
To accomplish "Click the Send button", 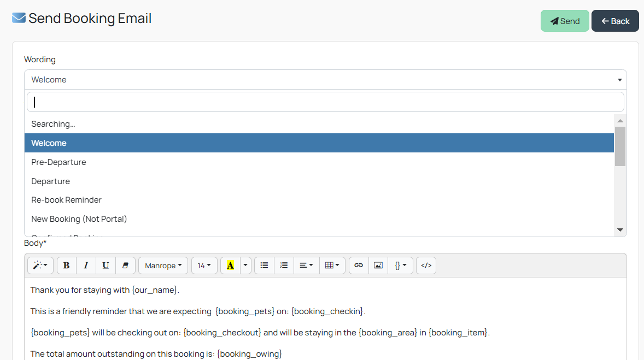I will tap(565, 21).
